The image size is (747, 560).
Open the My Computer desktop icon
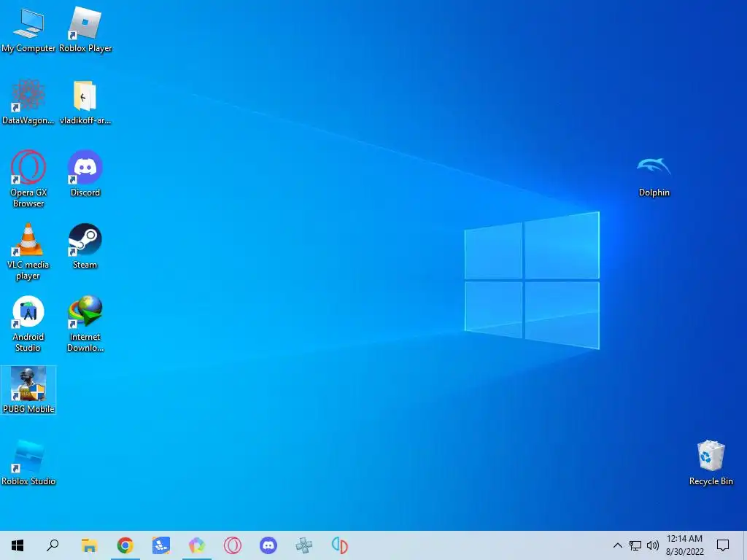[x=28, y=30]
